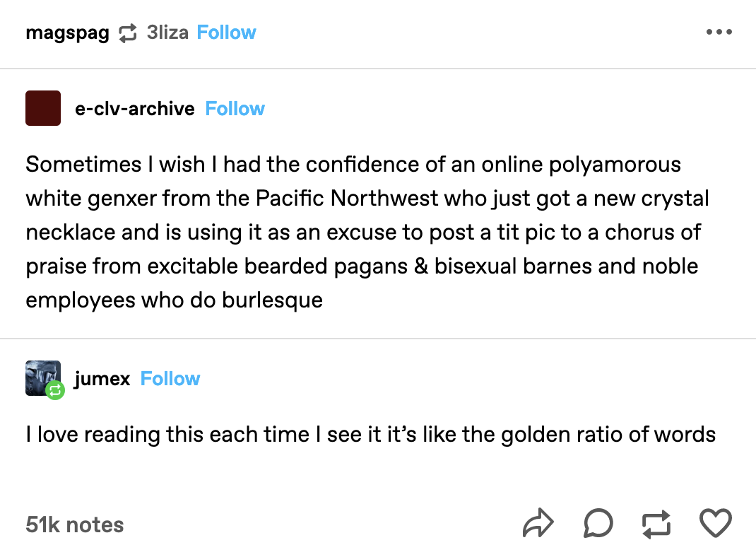
Task: Open the magspag blog link
Action: point(68,33)
